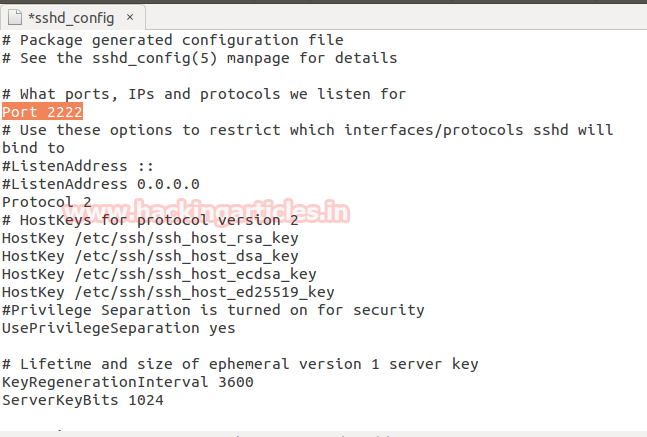Screen dimensions: 647x437
Task: Click the Lifetime and size comment line
Action: 240,364
